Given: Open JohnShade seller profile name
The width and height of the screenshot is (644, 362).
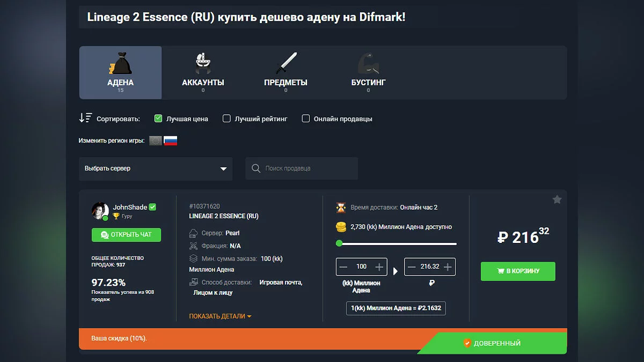Looking at the screenshot, I should pyautogui.click(x=130, y=207).
